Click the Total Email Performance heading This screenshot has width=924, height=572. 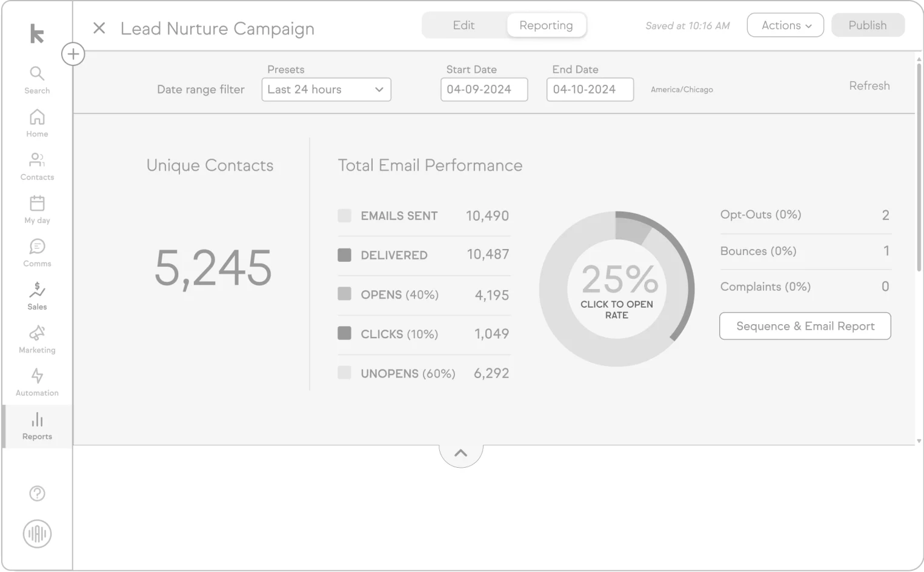click(430, 165)
